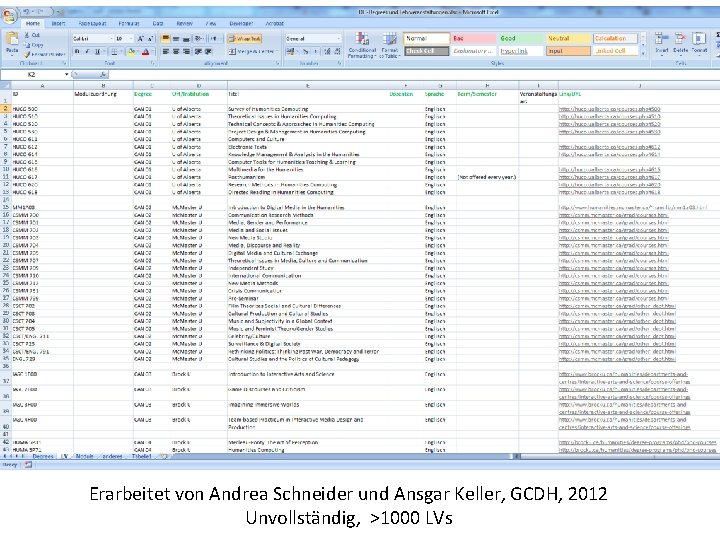Viewport: 720px width, 540px height.
Task: Switch to the Insert ribbon tab
Action: [58, 23]
